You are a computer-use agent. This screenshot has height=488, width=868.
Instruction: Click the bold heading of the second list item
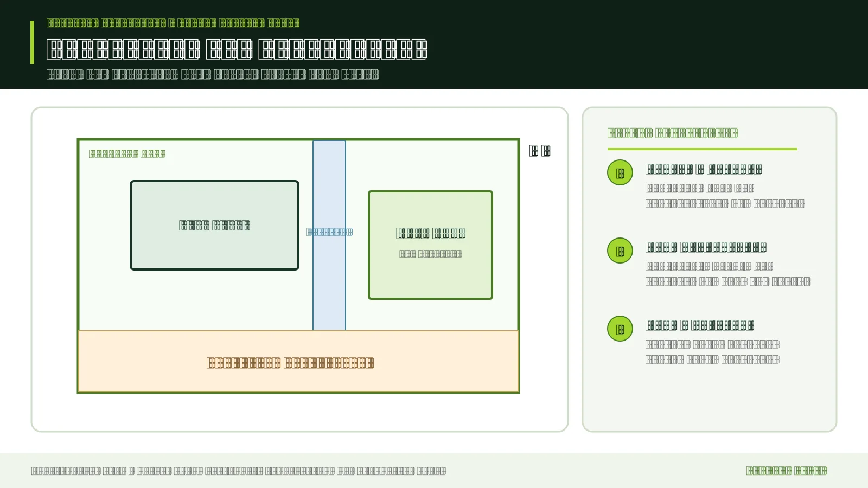pos(706,247)
